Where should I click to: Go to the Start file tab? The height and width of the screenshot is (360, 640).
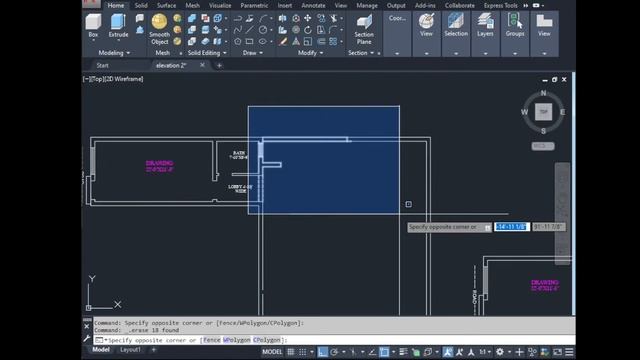pyautogui.click(x=102, y=65)
